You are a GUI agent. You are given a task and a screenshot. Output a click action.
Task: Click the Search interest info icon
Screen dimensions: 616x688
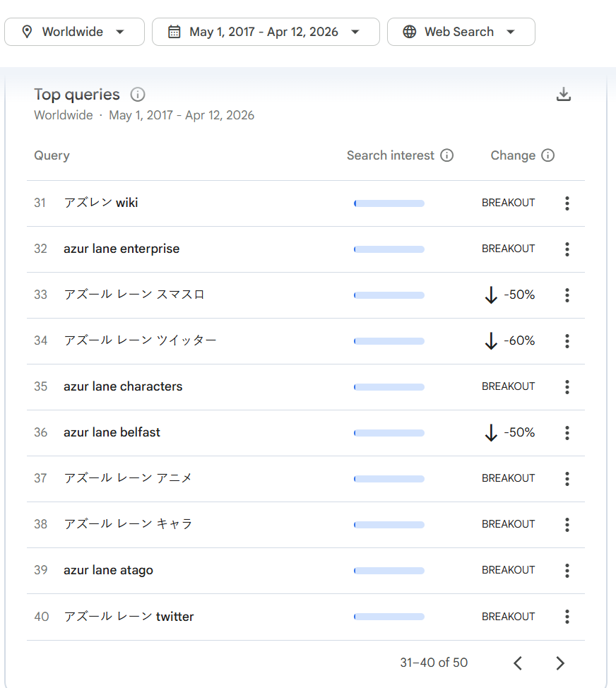(x=446, y=155)
